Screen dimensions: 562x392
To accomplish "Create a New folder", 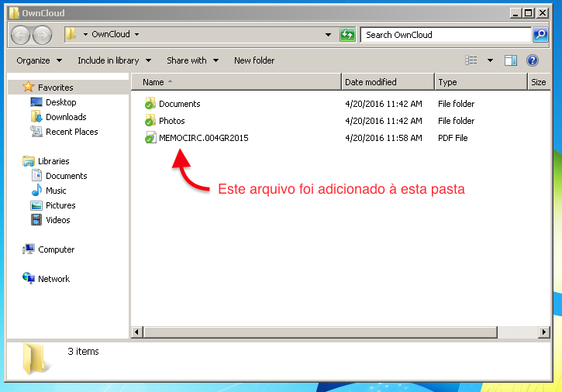I will [x=254, y=60].
